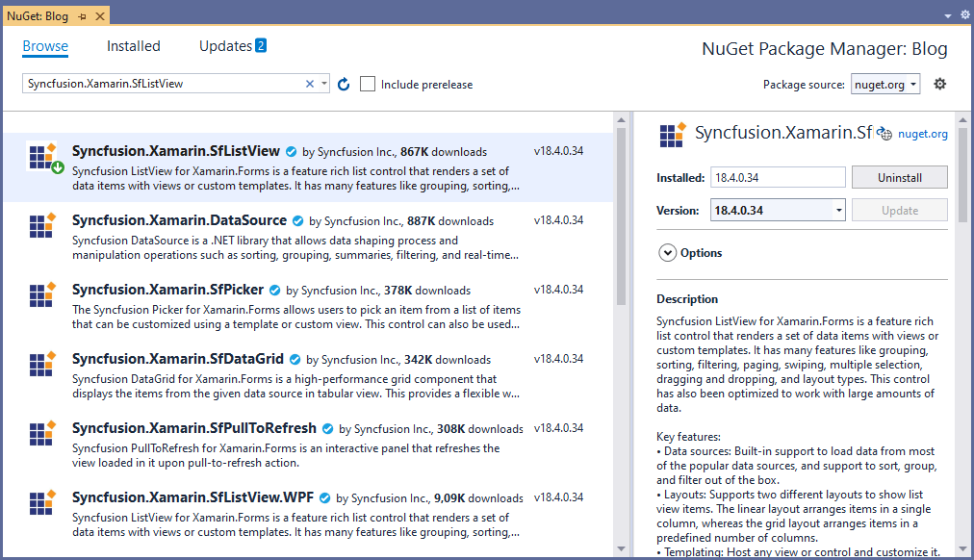Open the window options gear at top right
This screenshot has height=560, width=974.
tap(964, 14)
